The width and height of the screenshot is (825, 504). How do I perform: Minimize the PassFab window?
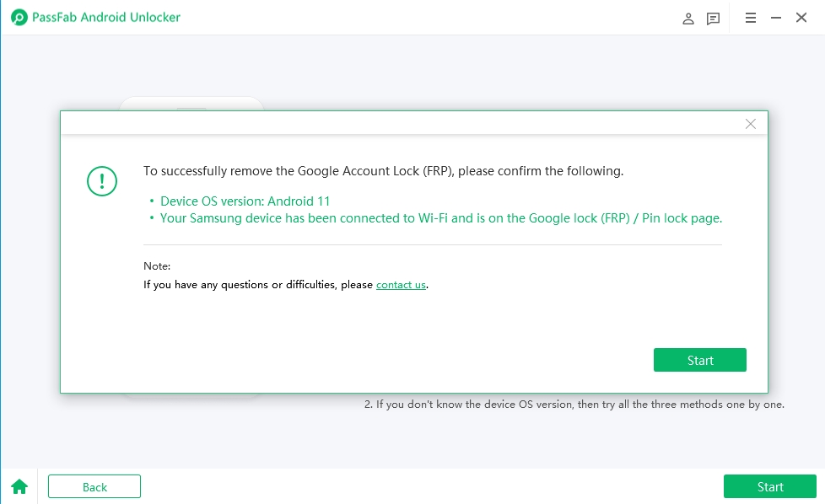click(x=775, y=18)
